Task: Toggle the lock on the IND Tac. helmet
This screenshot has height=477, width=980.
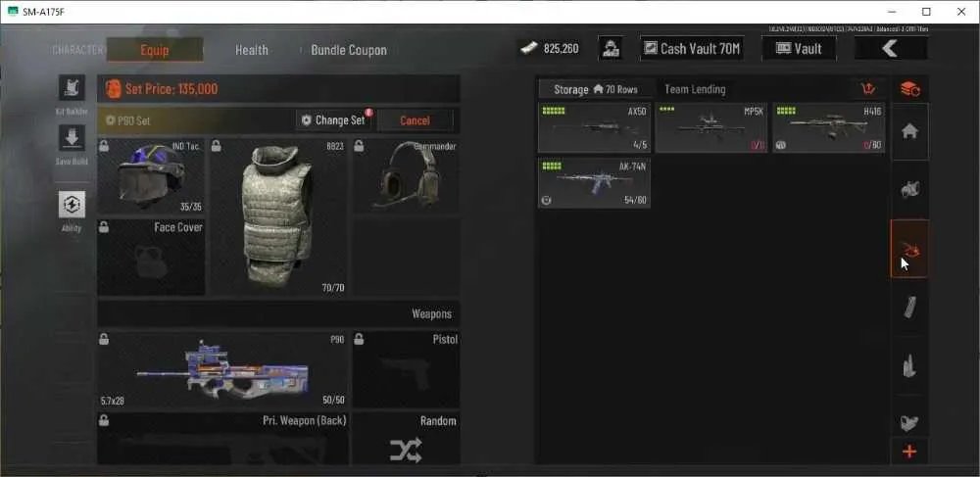Action: coord(104,146)
